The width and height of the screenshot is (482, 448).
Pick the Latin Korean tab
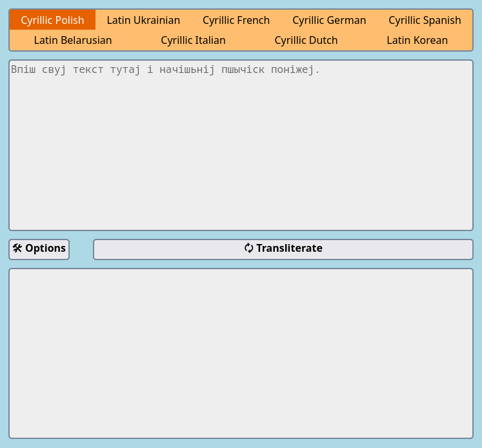point(417,40)
